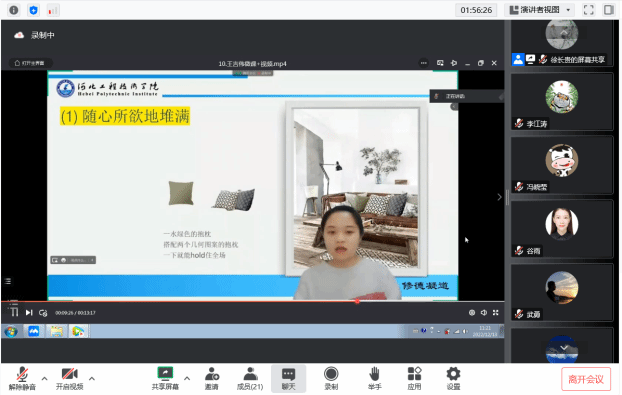This screenshot has height=395, width=622.
Task: Expand video options arrow beside camera
Action: point(92,378)
